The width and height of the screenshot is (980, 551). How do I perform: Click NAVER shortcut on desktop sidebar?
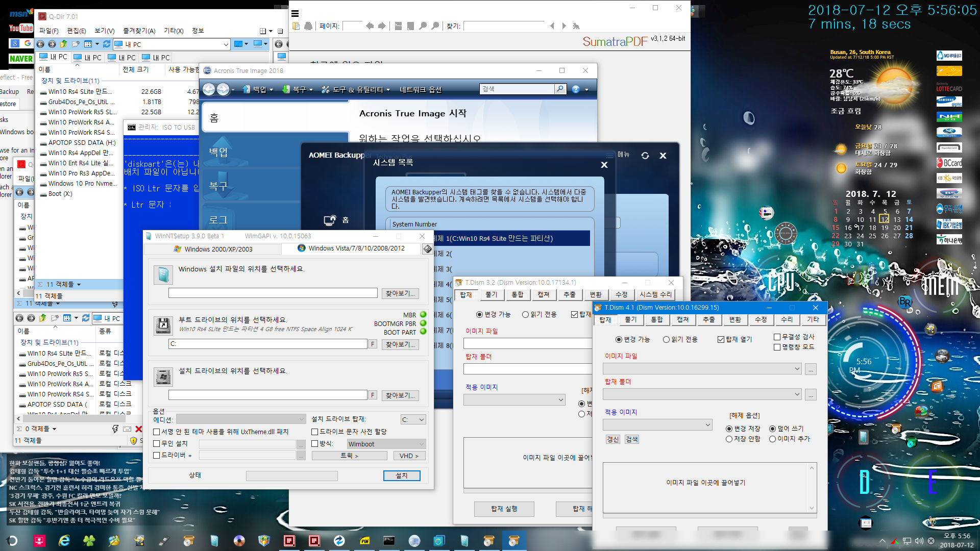(x=21, y=59)
